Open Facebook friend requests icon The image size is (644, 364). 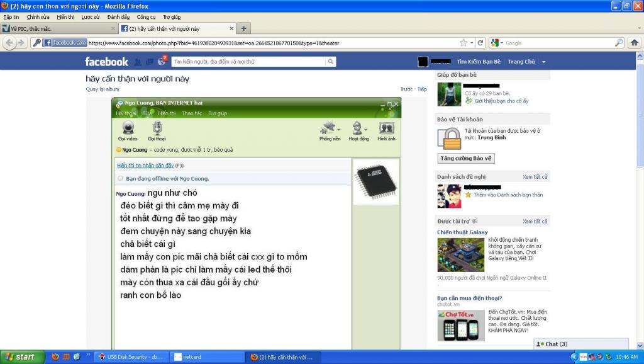pos(138,62)
